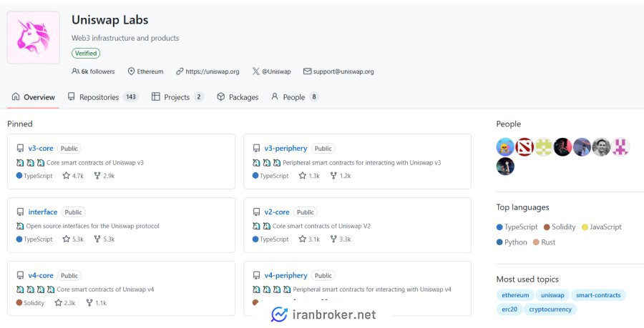The width and height of the screenshot is (644, 328).
Task: Filter by Rust in Top languages
Action: click(x=545, y=242)
